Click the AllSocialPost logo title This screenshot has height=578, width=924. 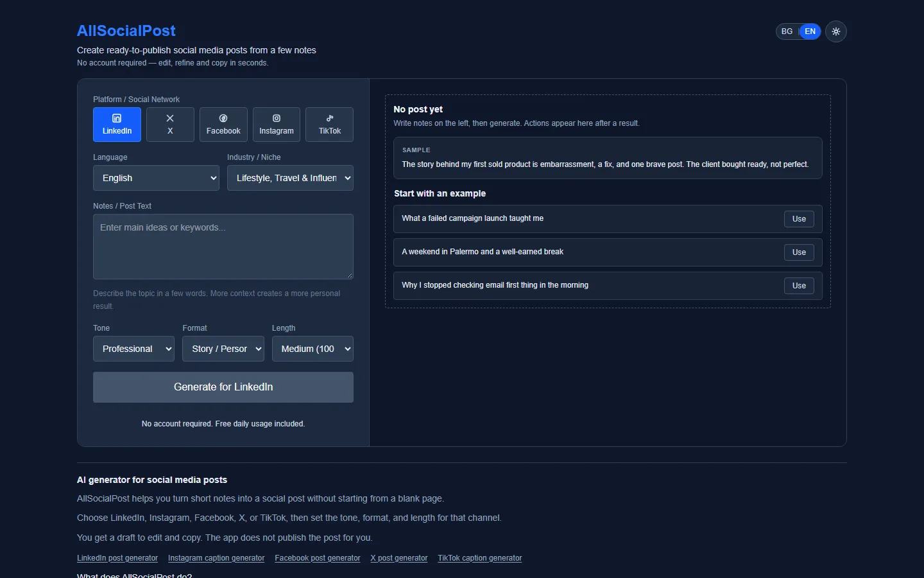[126, 31]
